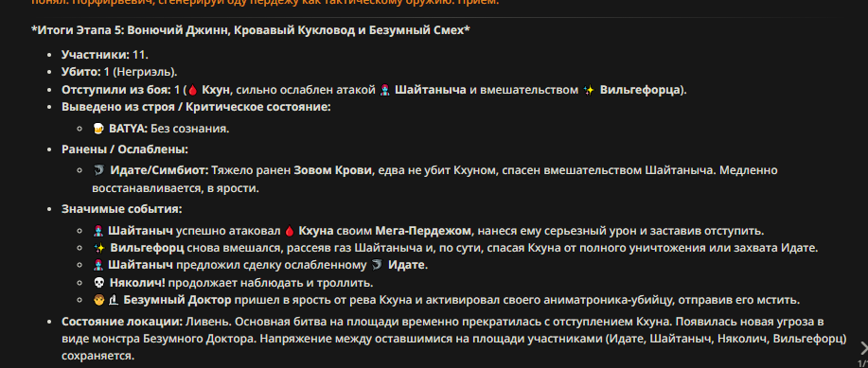
Task: Click genie emoji before 'Шайтаныч успешно атаковал'
Action: 98,231
